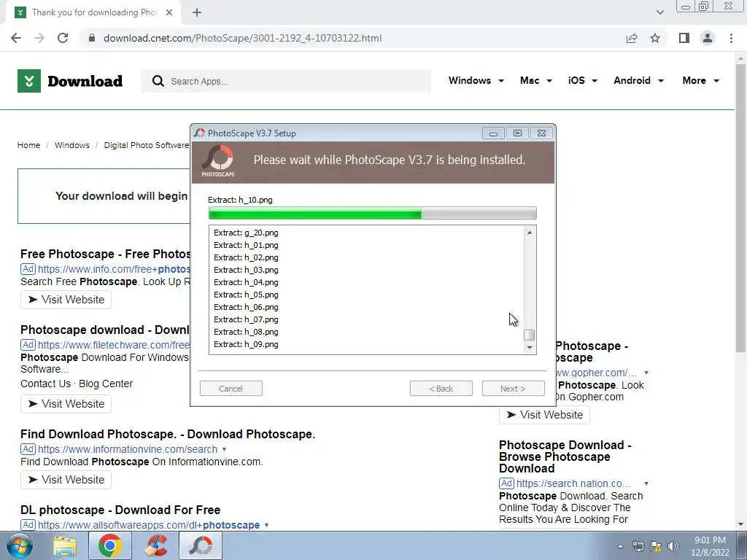Click the CNET Download green logo
This screenshot has width=747, height=560.
tap(70, 81)
